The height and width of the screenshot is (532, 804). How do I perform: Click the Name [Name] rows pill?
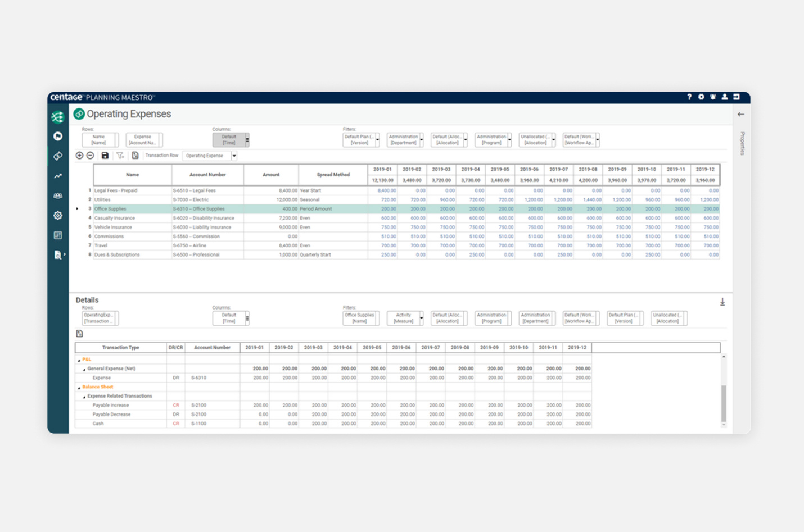tap(100, 139)
